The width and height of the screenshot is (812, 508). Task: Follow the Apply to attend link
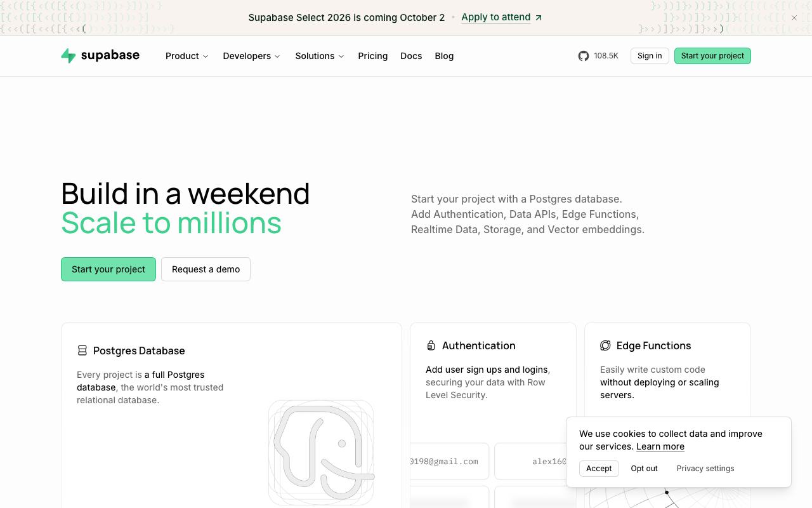(496, 17)
